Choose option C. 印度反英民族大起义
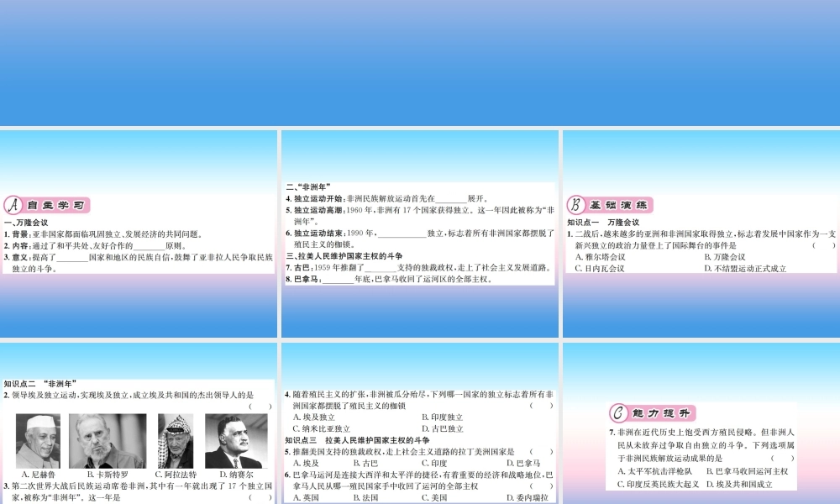This screenshot has height=504, width=840. [x=658, y=484]
